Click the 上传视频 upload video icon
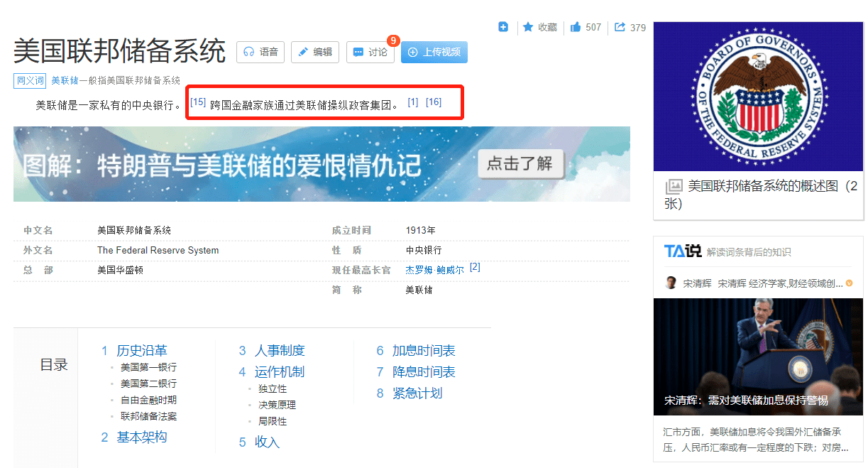The image size is (868, 468). pos(414,51)
